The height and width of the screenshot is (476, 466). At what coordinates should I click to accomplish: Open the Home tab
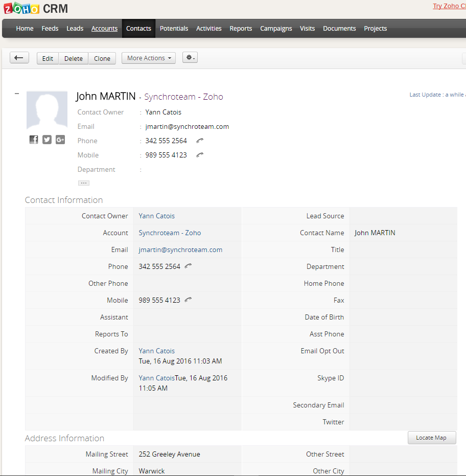[25, 29]
